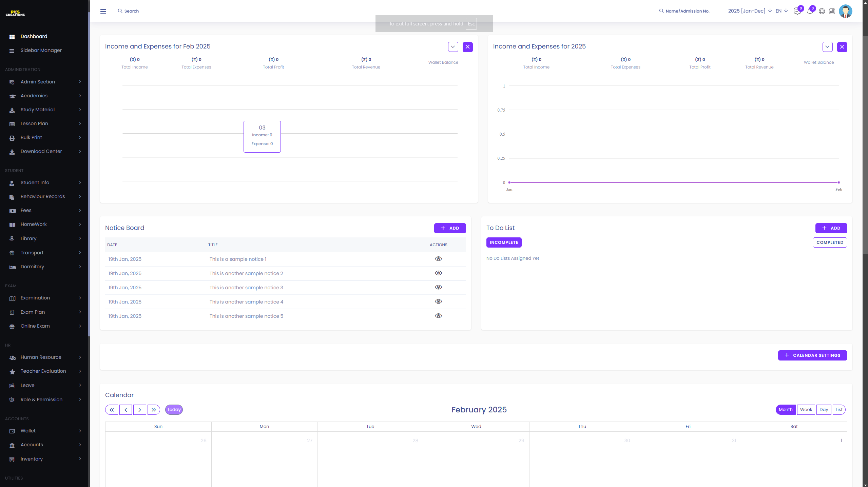The height and width of the screenshot is (487, 868).
Task: Click the globe icon in the header
Action: pyautogui.click(x=822, y=11)
